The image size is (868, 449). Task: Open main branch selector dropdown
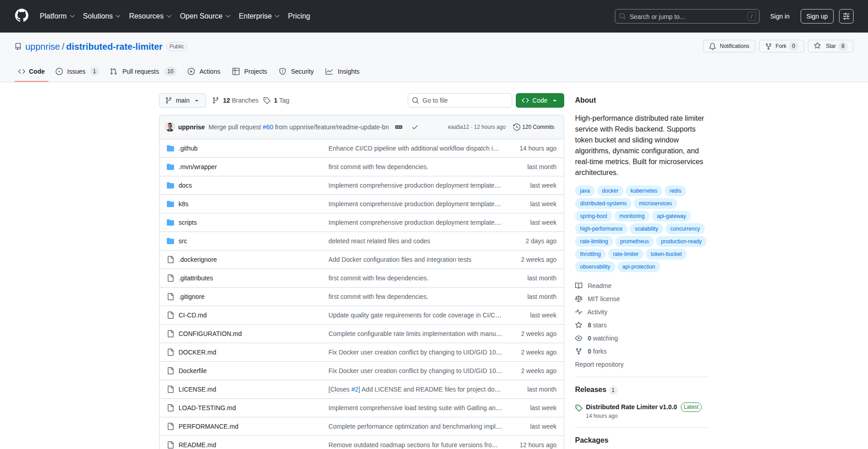182,100
